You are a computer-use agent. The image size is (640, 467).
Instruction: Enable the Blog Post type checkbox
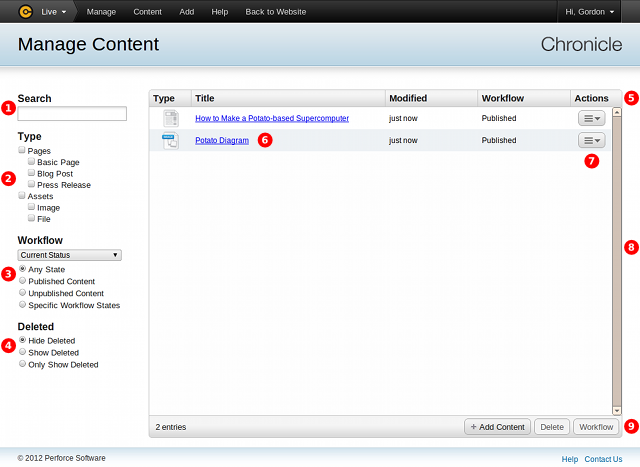[33, 173]
